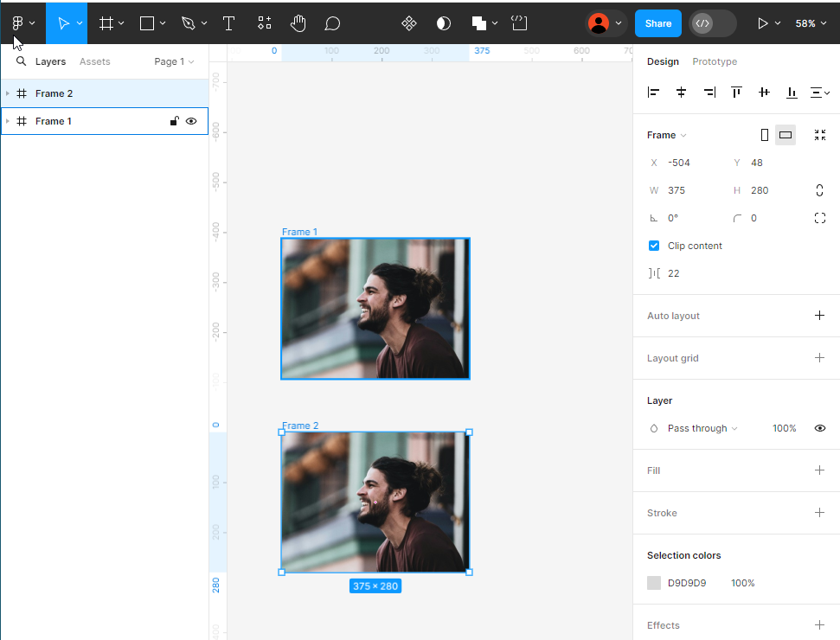Click the Create component icon
The image size is (840, 640).
(x=408, y=23)
